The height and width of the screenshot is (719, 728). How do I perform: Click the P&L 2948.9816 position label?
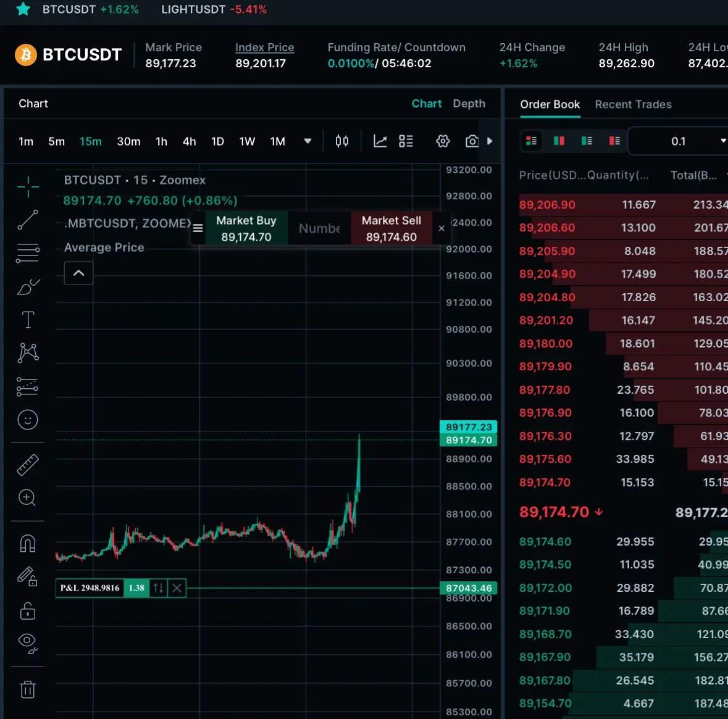[90, 588]
